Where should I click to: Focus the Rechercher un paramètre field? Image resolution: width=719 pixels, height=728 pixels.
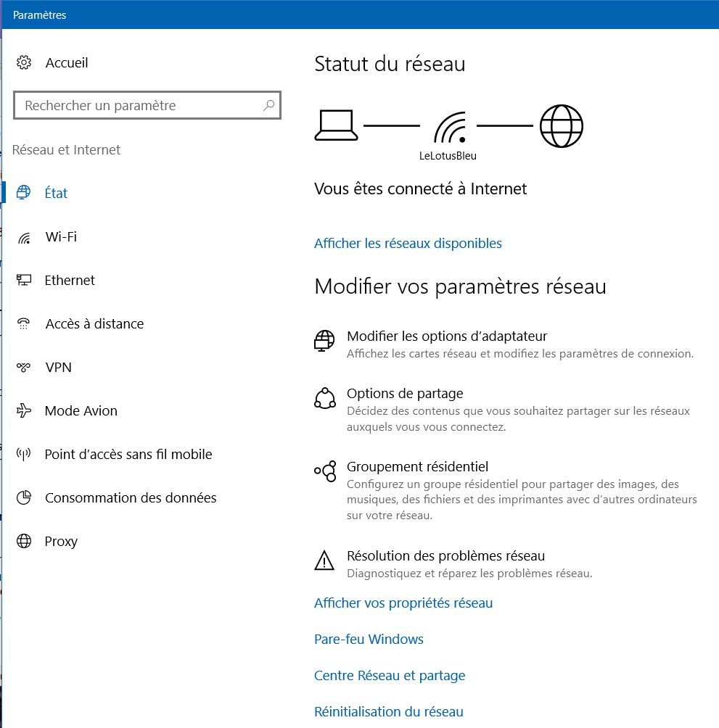147,105
